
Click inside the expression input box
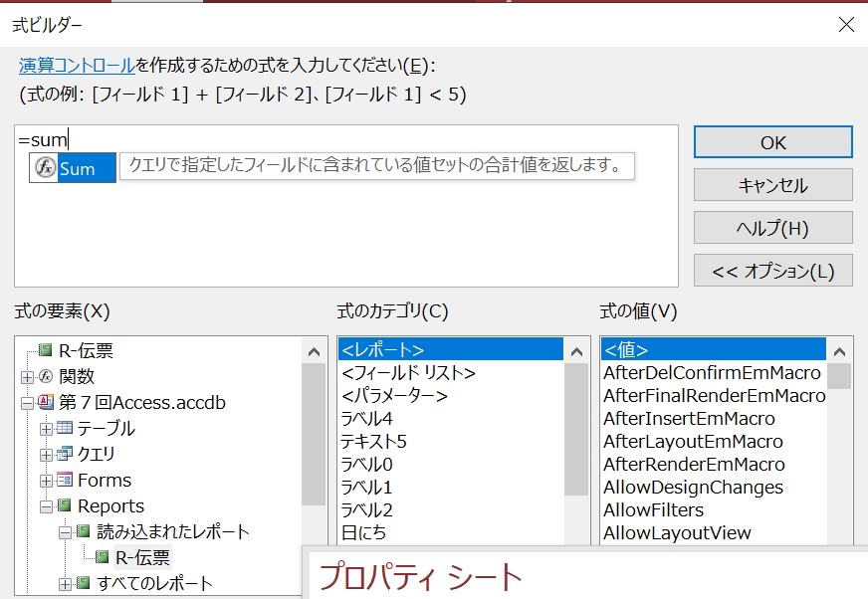pyautogui.click(x=346, y=206)
